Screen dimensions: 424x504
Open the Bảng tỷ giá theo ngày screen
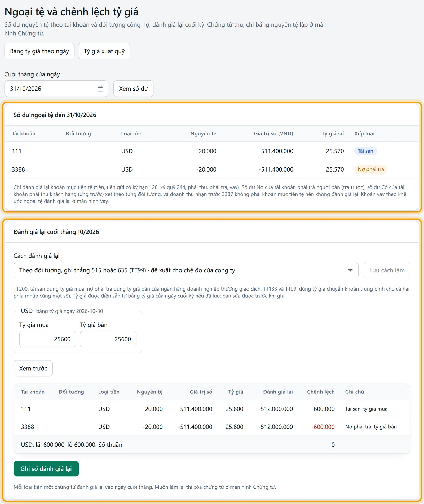(x=39, y=51)
